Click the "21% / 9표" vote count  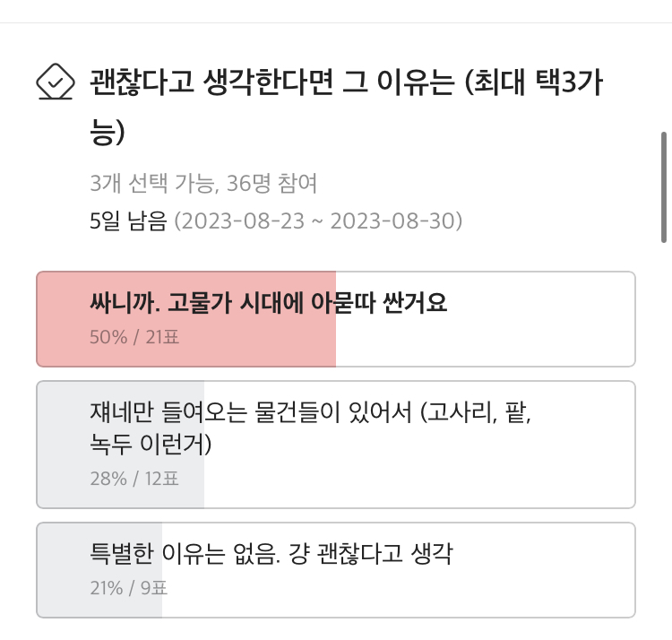[x=128, y=588]
